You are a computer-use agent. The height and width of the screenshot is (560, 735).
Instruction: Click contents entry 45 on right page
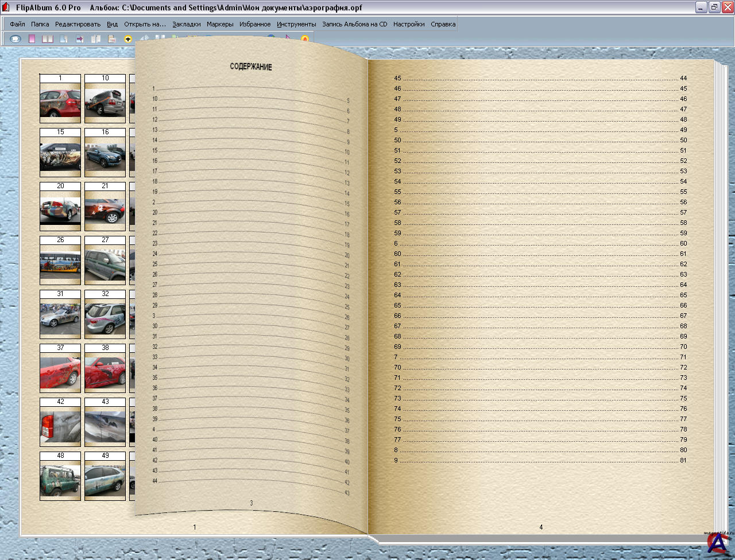398,78
